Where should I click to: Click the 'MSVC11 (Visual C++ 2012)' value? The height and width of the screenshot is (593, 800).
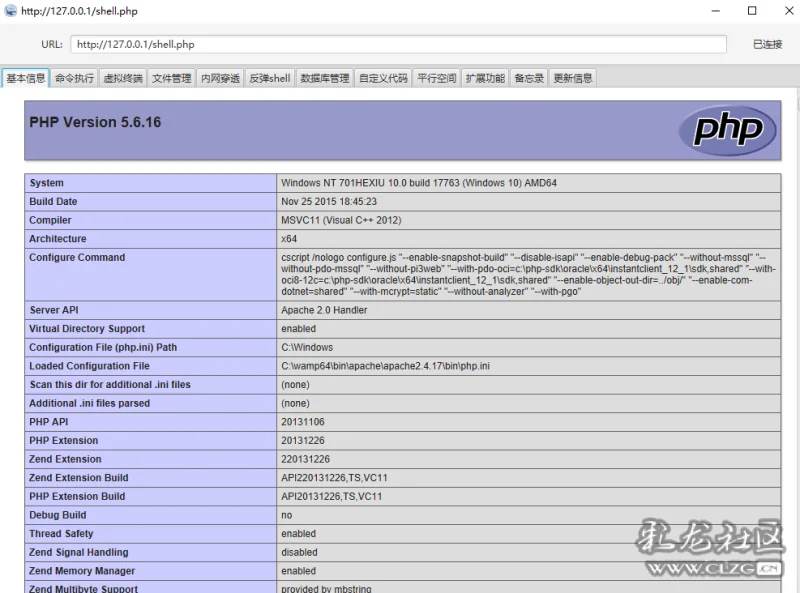pos(341,220)
